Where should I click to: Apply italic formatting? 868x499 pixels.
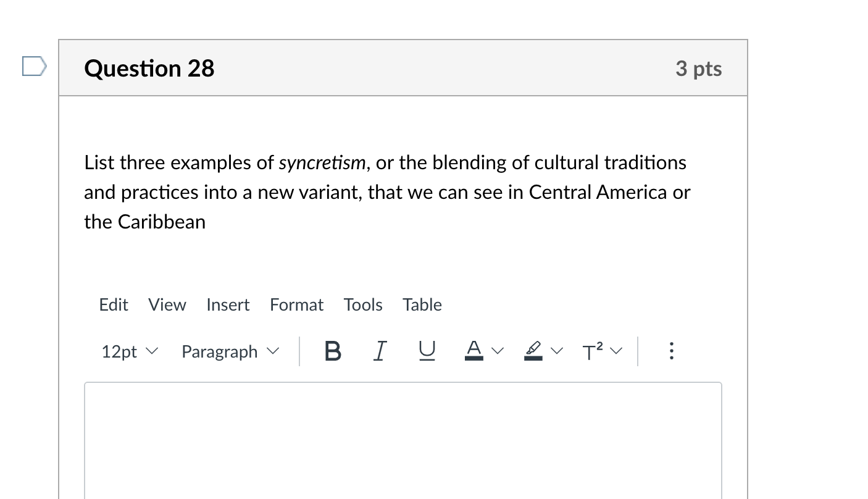379,351
